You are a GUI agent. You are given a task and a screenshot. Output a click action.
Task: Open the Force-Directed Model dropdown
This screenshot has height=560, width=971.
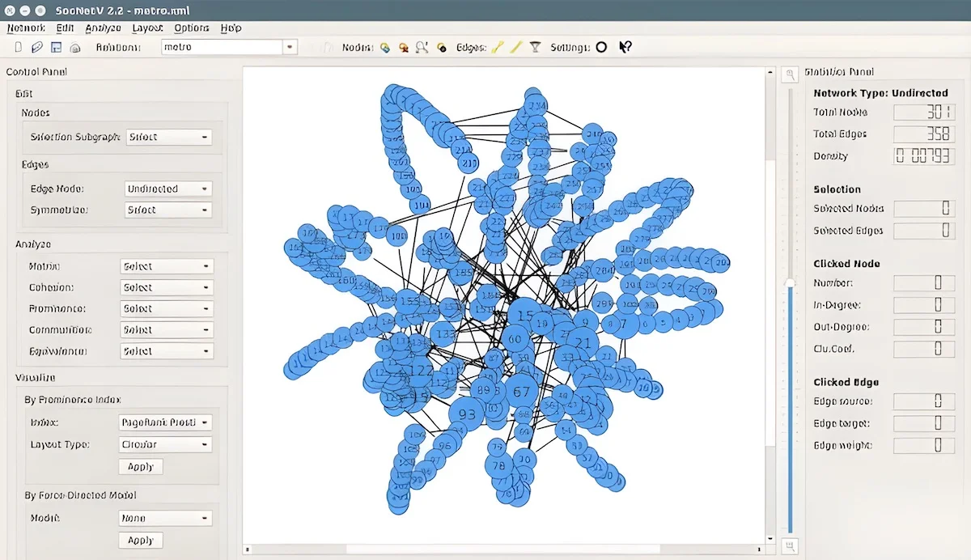point(165,518)
